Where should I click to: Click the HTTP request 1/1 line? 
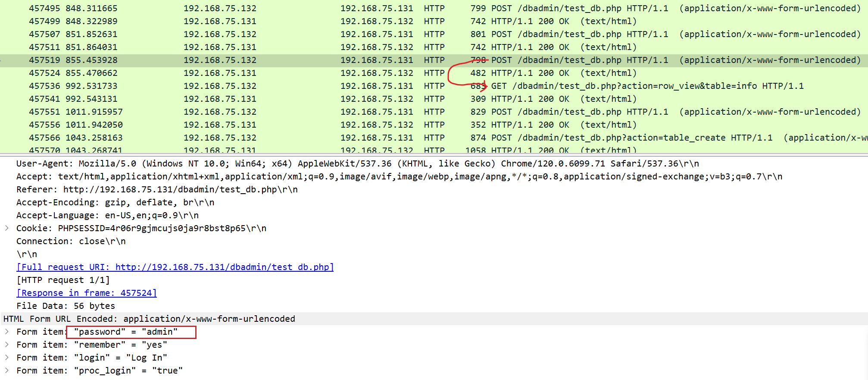tap(63, 280)
